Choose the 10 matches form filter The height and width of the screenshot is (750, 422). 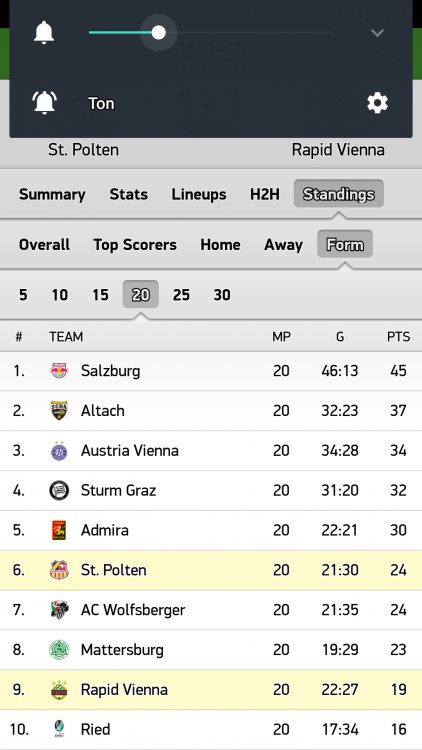tap(60, 295)
